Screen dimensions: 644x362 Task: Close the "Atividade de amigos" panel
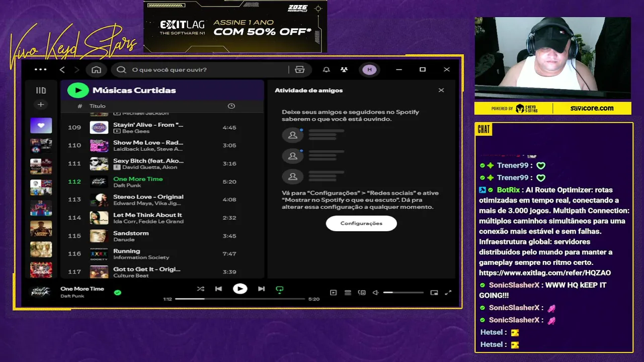(x=441, y=90)
